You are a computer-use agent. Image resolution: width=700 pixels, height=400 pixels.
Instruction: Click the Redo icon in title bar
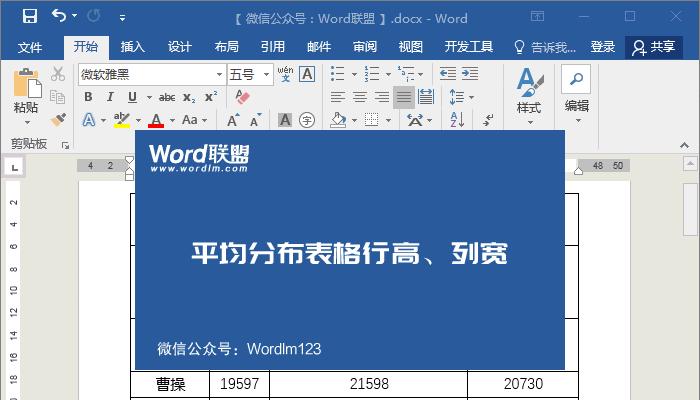pos(94,17)
